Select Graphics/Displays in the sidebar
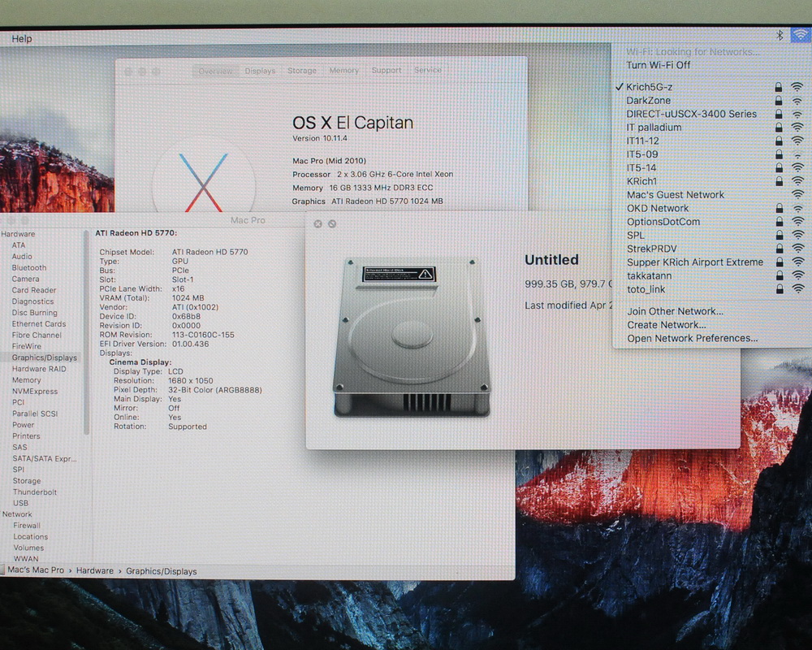Screen dimensions: 812x650 tap(45, 357)
